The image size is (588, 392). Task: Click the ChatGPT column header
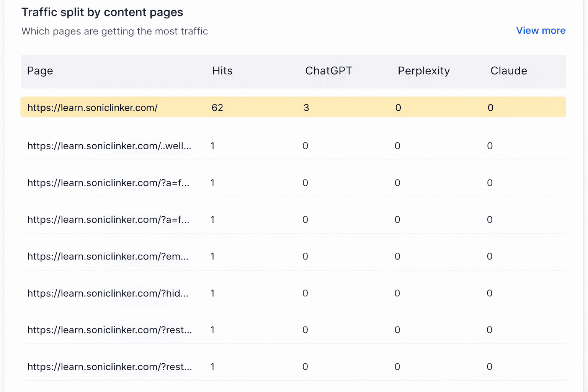tap(328, 71)
